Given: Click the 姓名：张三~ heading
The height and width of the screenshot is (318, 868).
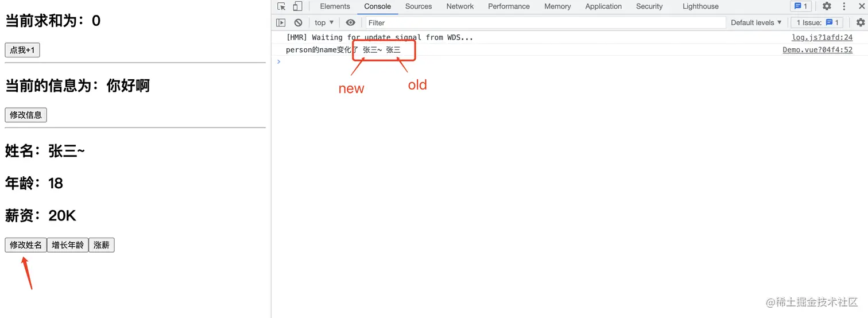Looking at the screenshot, I should coord(45,151).
